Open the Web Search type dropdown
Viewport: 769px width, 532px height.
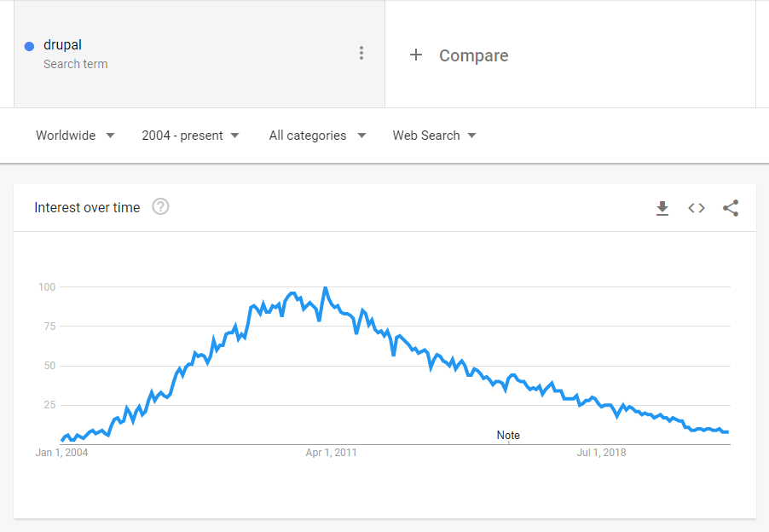click(x=433, y=135)
